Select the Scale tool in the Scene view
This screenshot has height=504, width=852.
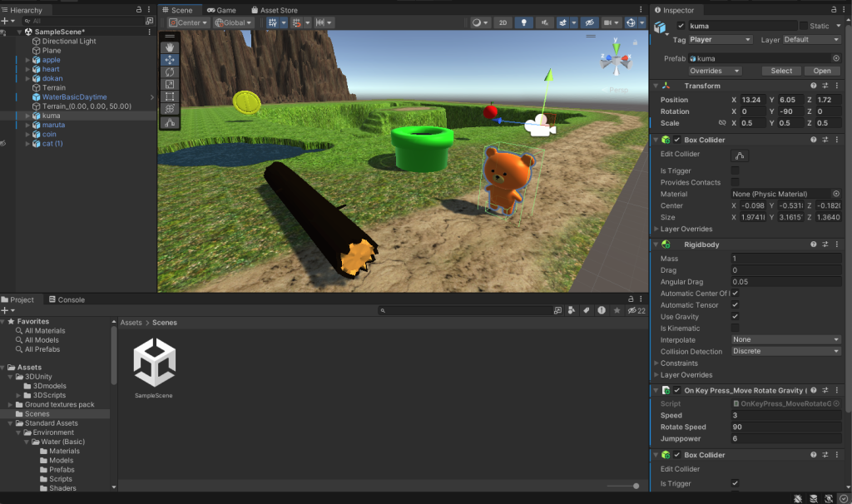(x=170, y=84)
